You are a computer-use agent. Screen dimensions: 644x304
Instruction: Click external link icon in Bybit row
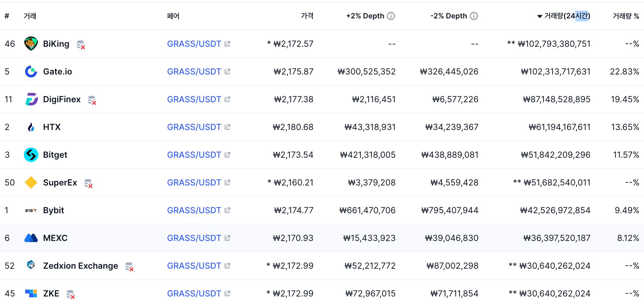[x=227, y=210]
